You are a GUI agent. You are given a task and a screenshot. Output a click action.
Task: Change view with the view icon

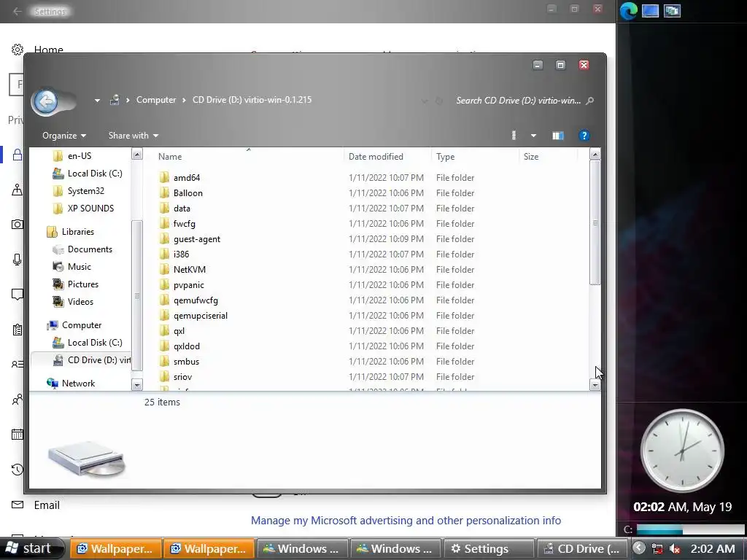(514, 136)
